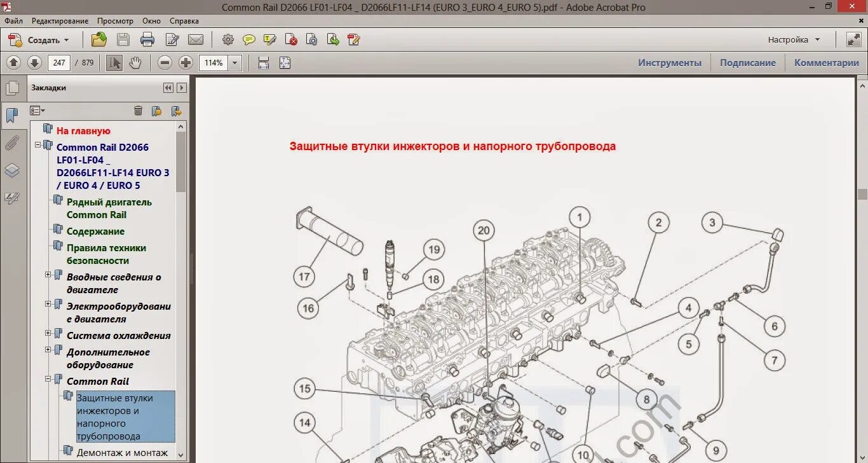Print the document using the printer icon

pos(147,39)
